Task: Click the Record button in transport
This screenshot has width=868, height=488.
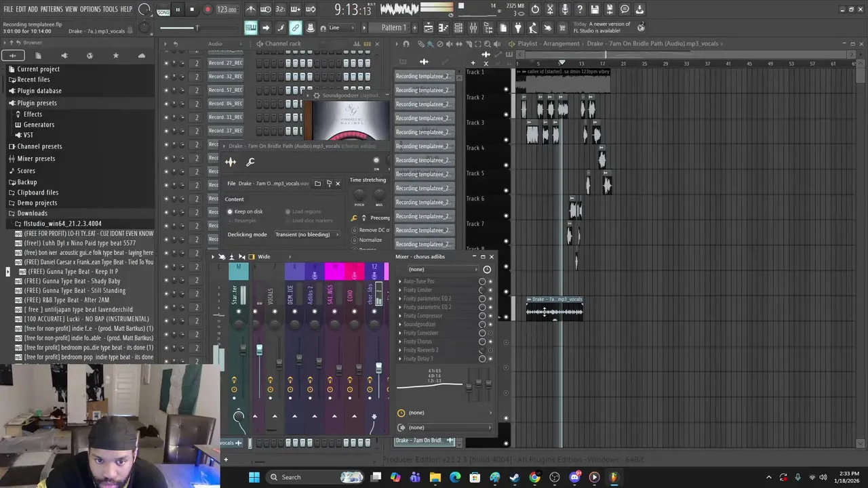Action: tap(208, 9)
